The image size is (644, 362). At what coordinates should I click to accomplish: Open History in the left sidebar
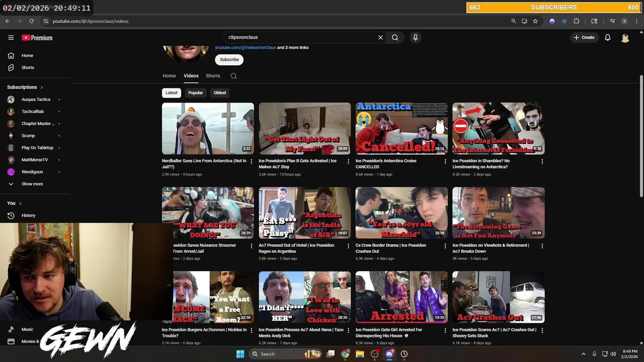34,215
